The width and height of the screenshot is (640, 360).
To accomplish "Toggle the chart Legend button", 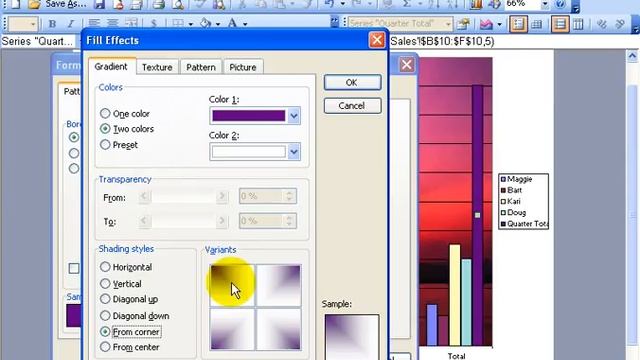I will (x=518, y=24).
